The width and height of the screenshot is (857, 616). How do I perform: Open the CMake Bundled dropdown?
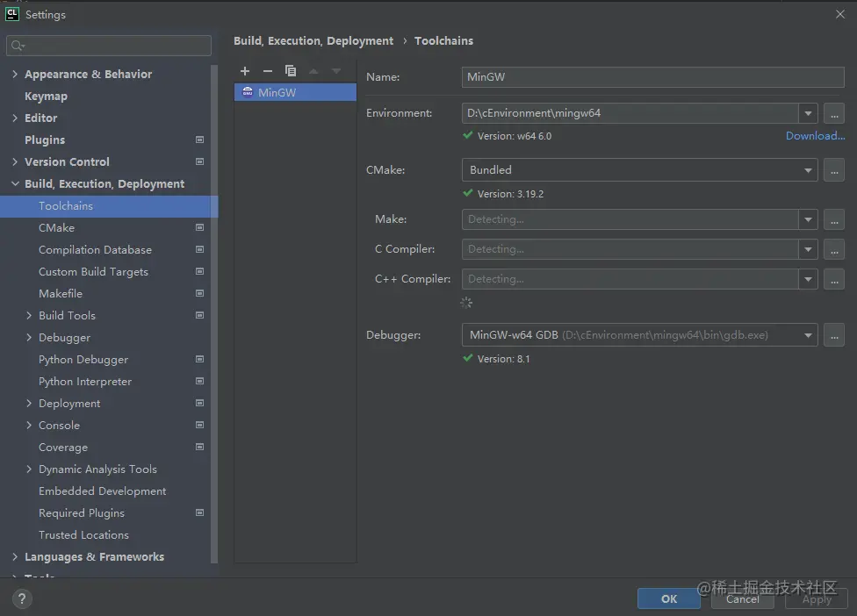[808, 170]
